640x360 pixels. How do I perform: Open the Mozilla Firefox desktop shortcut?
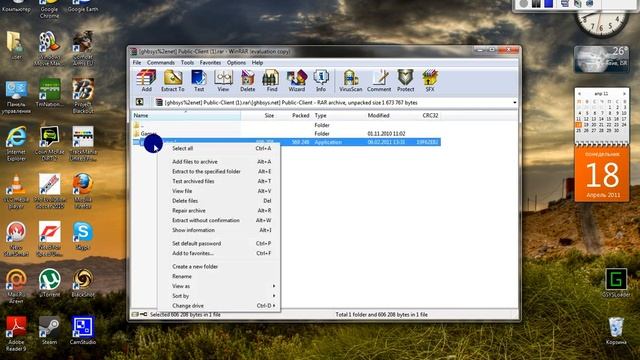83,191
